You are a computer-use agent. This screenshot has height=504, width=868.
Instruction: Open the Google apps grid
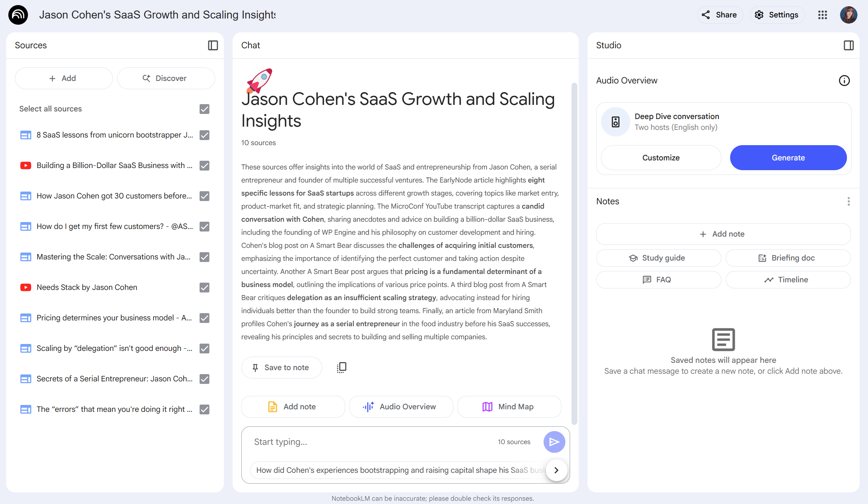pyautogui.click(x=822, y=15)
